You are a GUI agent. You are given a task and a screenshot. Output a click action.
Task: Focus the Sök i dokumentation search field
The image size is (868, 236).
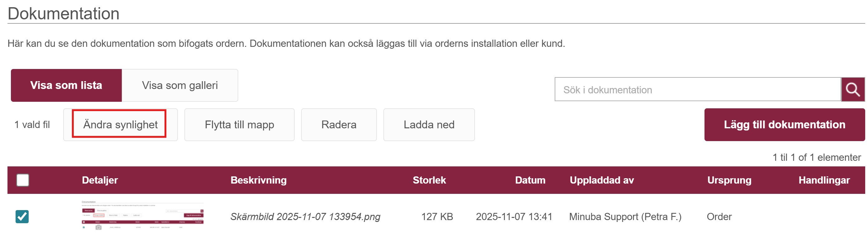click(698, 90)
